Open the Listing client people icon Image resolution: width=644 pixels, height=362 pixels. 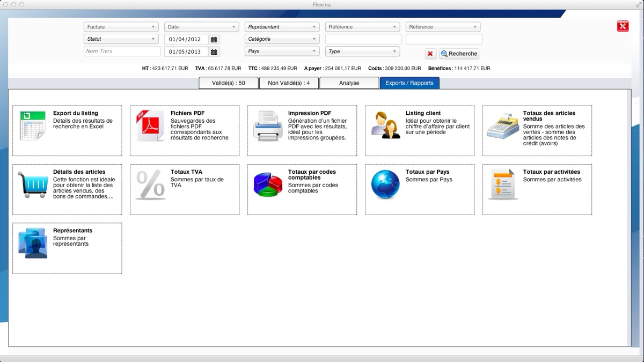tap(385, 125)
